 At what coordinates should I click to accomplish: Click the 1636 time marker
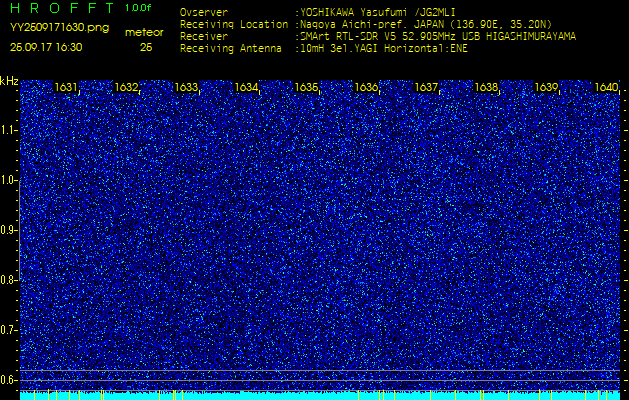(x=366, y=87)
